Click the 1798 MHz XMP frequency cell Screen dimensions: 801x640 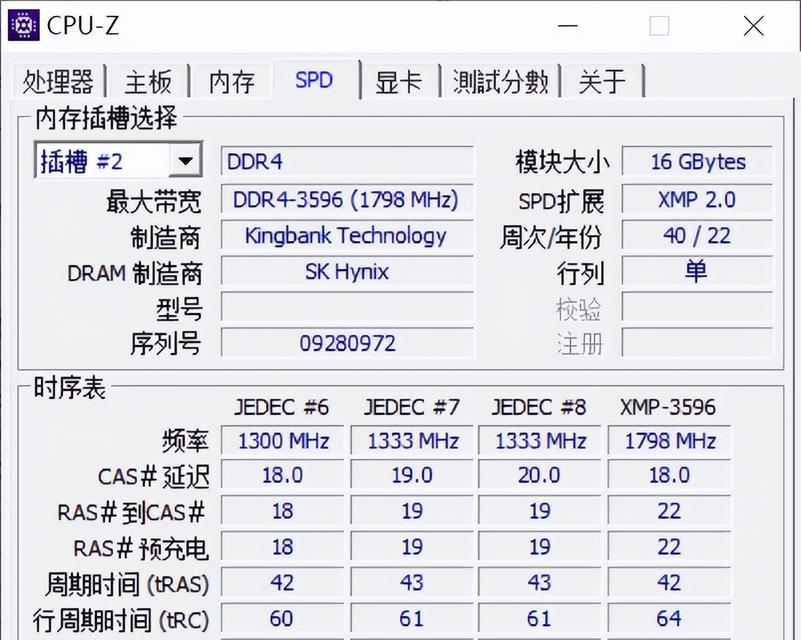coord(669,440)
